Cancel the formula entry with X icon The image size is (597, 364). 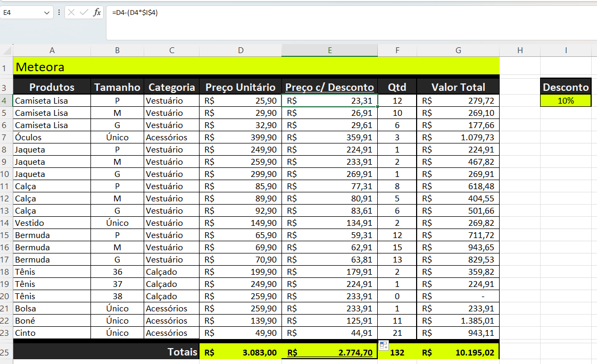[x=71, y=13]
